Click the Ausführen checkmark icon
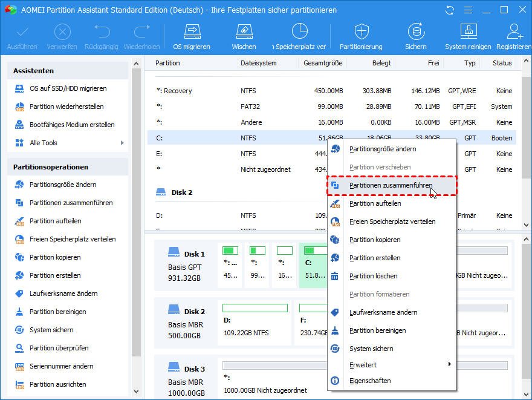Viewport: 532px width, 400px height. point(22,33)
